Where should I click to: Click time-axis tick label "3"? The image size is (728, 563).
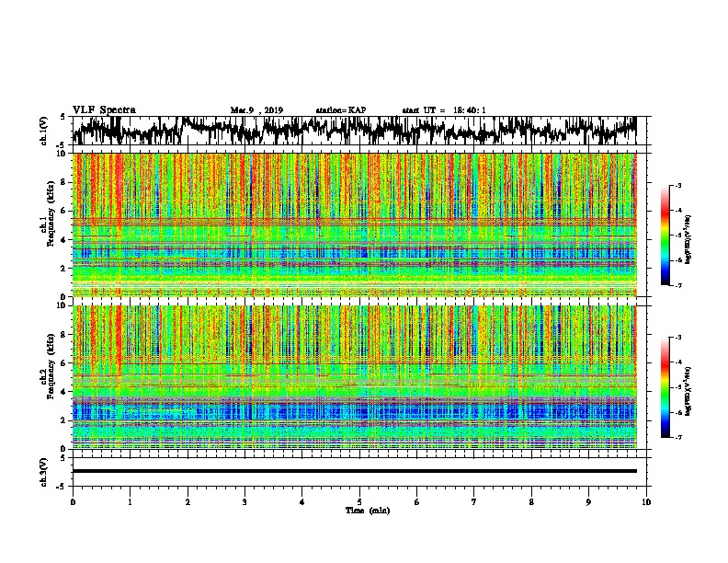[245, 502]
